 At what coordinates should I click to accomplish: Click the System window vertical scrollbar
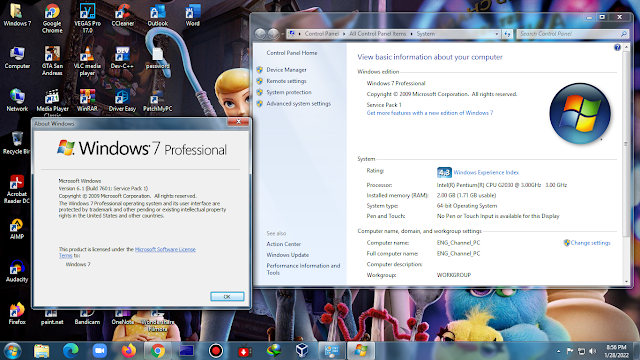pos(626,144)
